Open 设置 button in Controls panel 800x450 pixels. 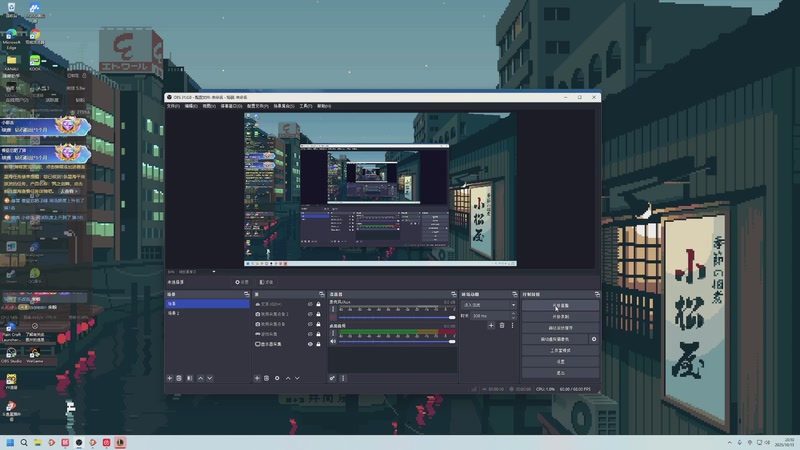(x=560, y=361)
